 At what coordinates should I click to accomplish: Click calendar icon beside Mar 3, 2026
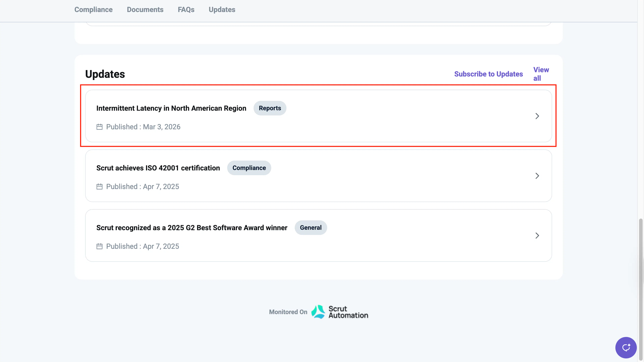[x=99, y=127]
